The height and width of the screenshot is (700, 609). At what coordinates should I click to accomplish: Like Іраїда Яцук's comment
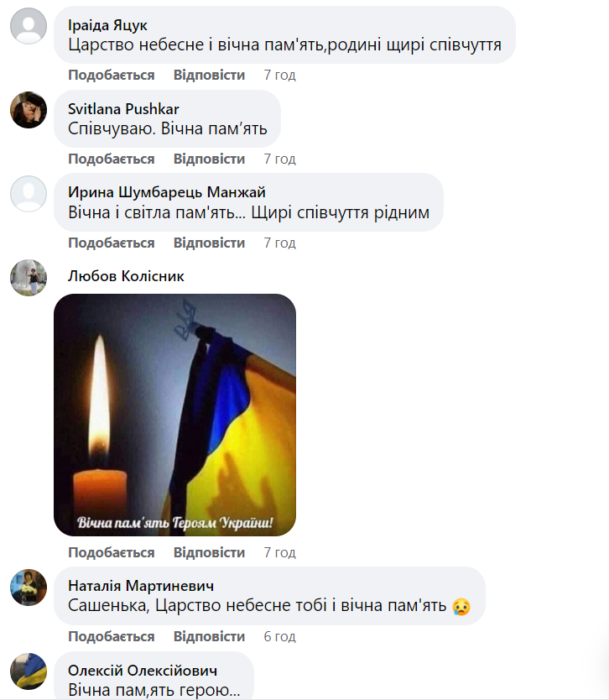[x=111, y=75]
